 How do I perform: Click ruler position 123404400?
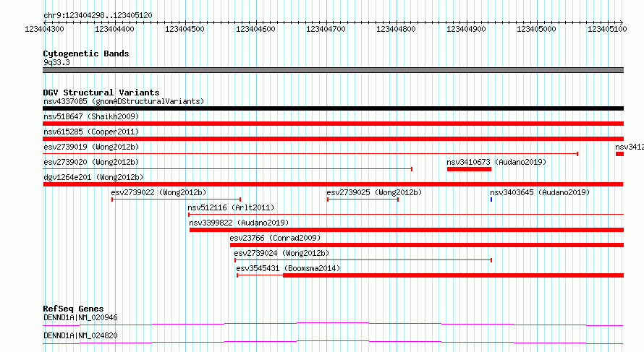click(x=114, y=29)
